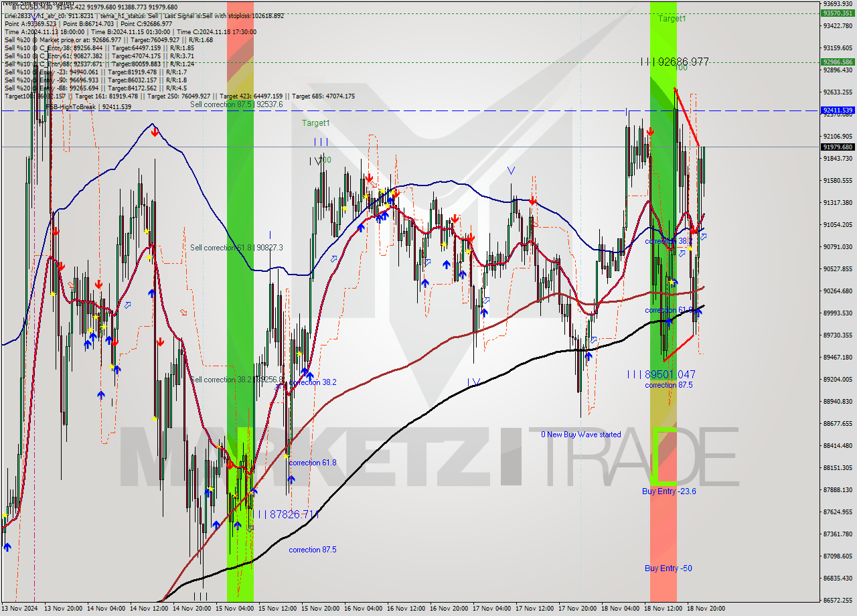This screenshot has height=616, width=857.
Task: Click 'correction 87.5' label below 87826.711
Action: [313, 550]
